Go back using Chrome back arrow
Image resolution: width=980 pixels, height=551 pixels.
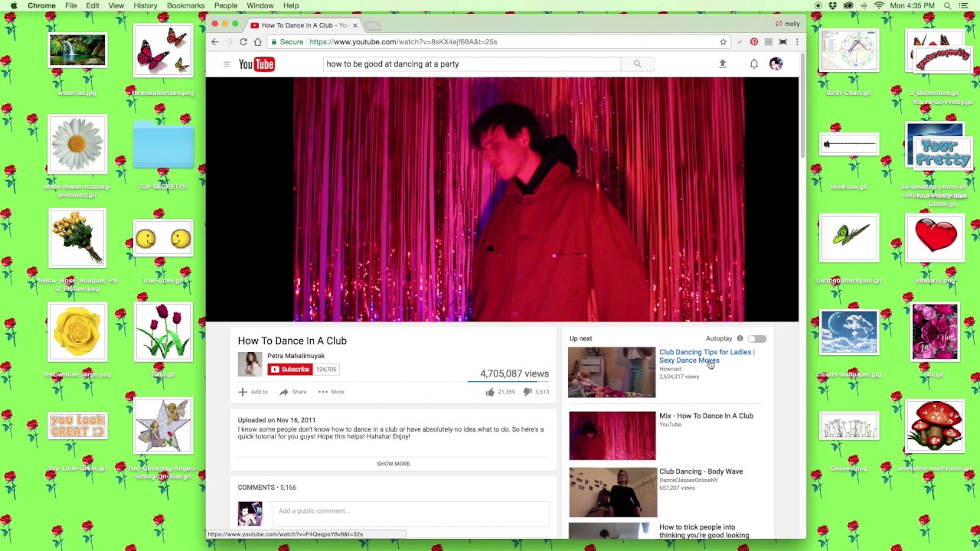[215, 42]
